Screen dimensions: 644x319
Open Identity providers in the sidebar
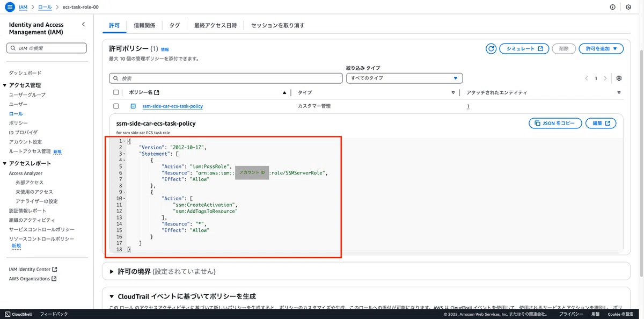(x=24, y=132)
